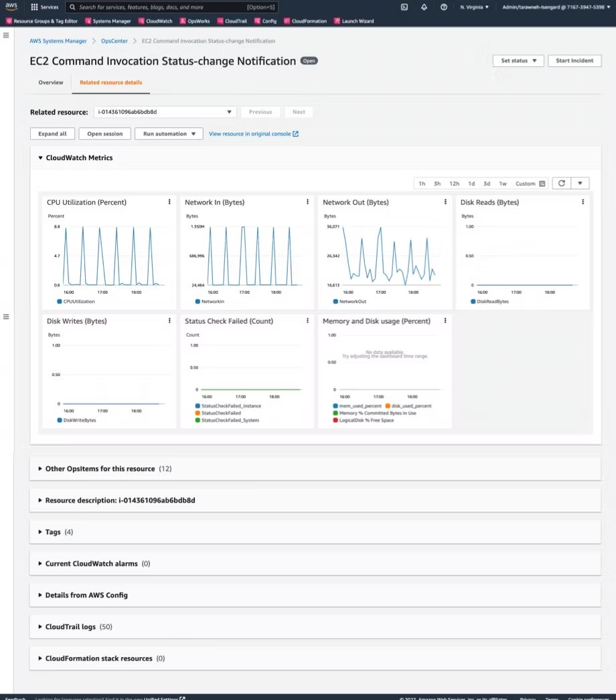Open the Systems Manager shortcut

click(x=108, y=21)
